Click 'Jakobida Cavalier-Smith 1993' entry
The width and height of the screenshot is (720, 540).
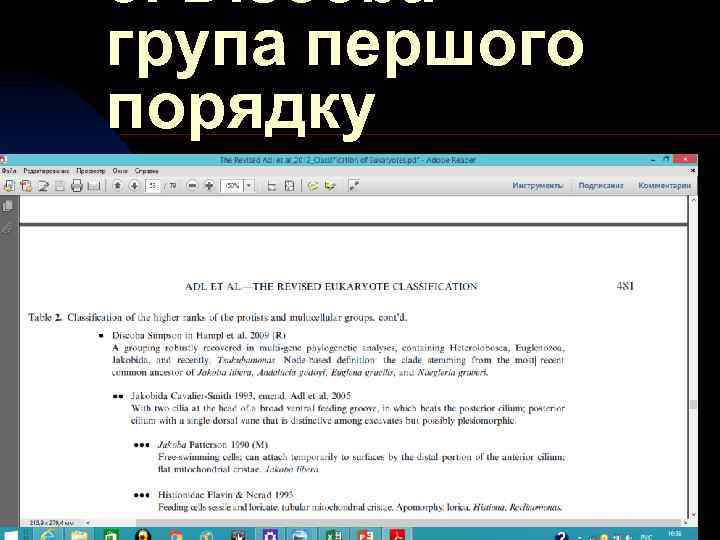point(241,396)
